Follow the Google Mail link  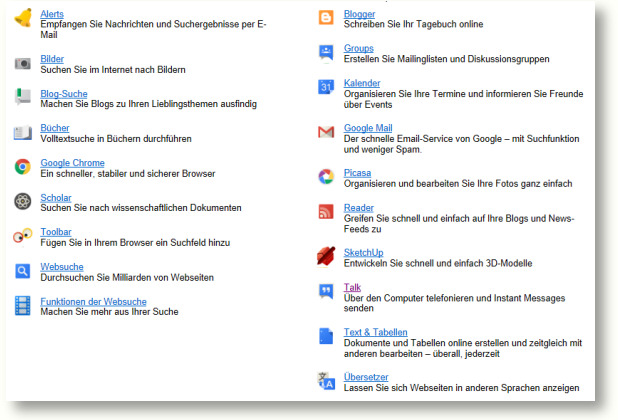pos(368,128)
